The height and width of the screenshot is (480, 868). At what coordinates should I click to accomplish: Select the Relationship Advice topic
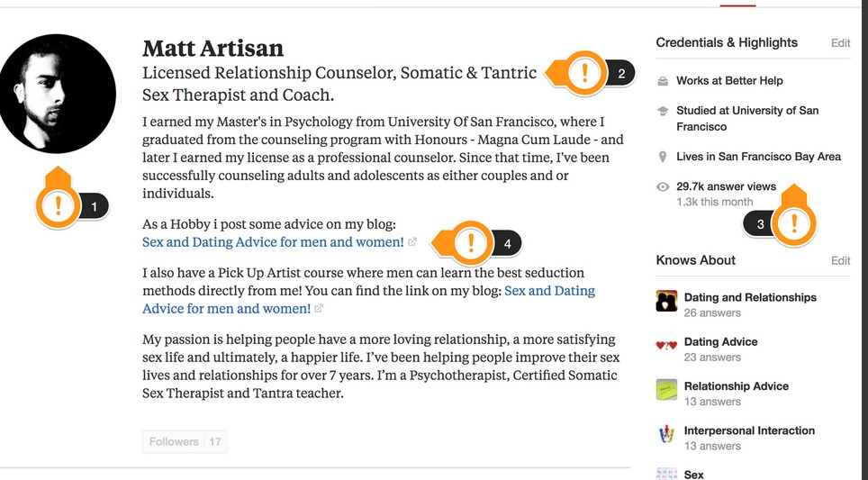point(737,385)
